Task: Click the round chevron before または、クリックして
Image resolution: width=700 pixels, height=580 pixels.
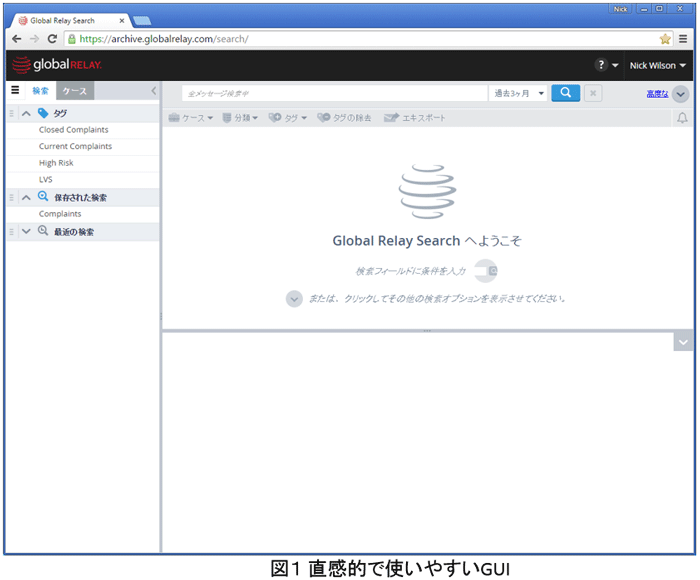Action: 294,299
